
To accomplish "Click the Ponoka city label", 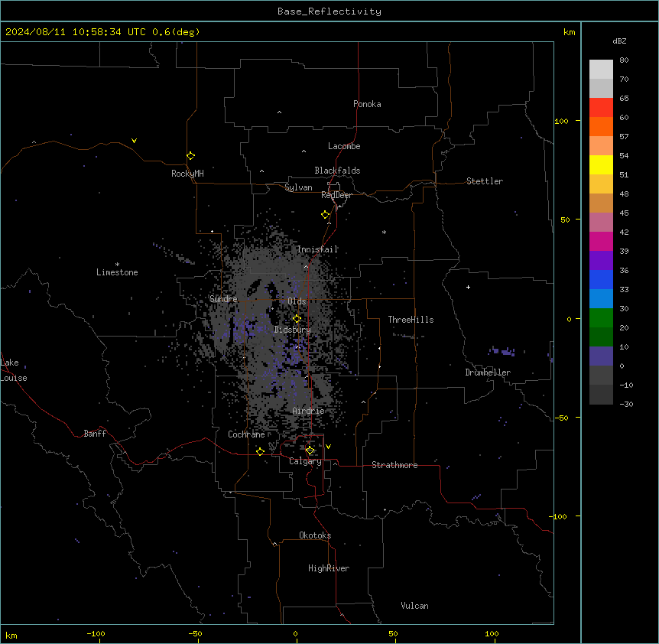I will (367, 104).
